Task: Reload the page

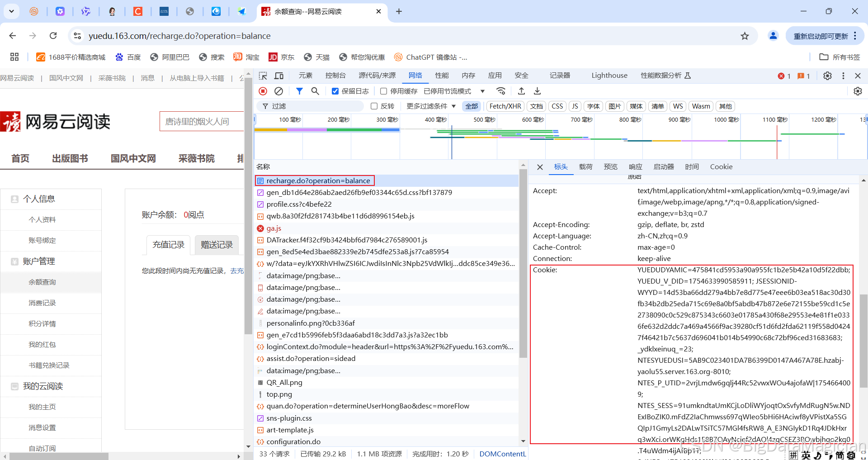Action: 53,36
